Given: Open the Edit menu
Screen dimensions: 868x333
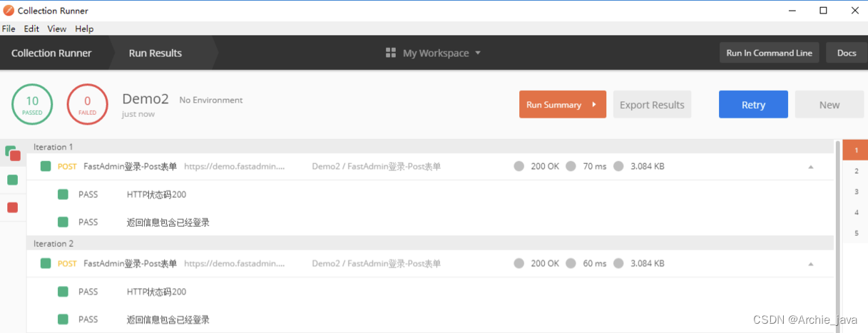Looking at the screenshot, I should click(x=31, y=29).
